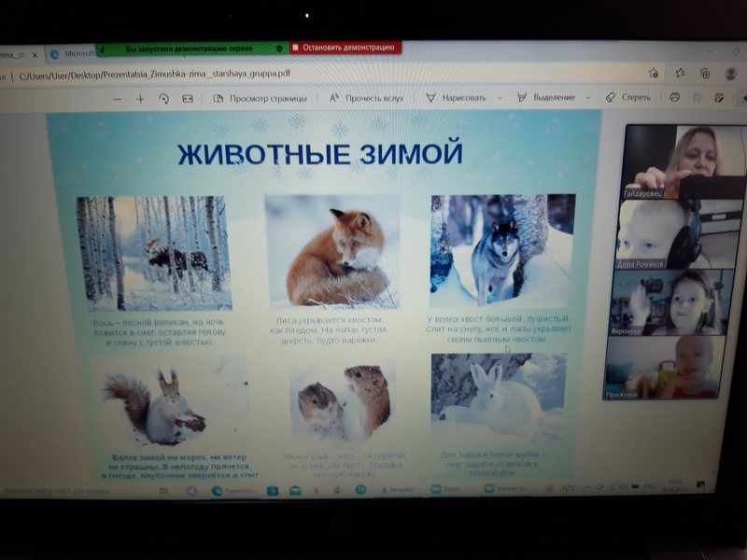
Task: Select Гайдаровец video thumbnail
Action: [x=685, y=161]
